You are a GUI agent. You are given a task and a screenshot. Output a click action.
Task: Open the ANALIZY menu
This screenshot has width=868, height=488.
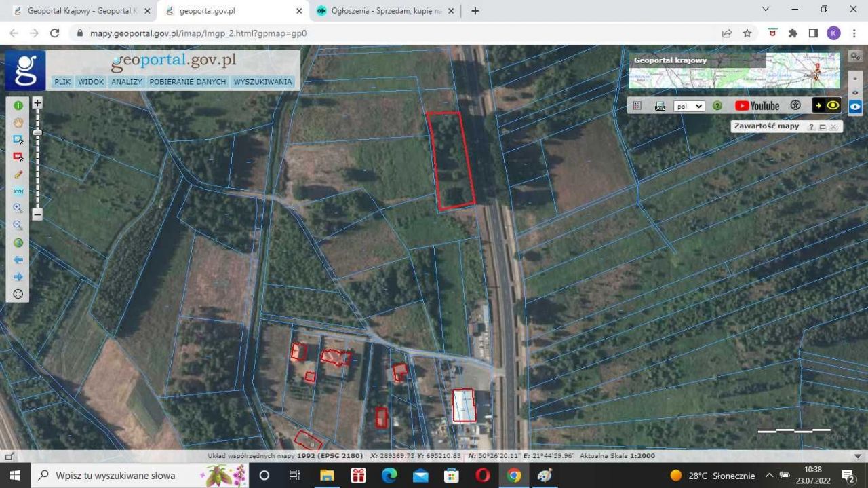coord(127,82)
